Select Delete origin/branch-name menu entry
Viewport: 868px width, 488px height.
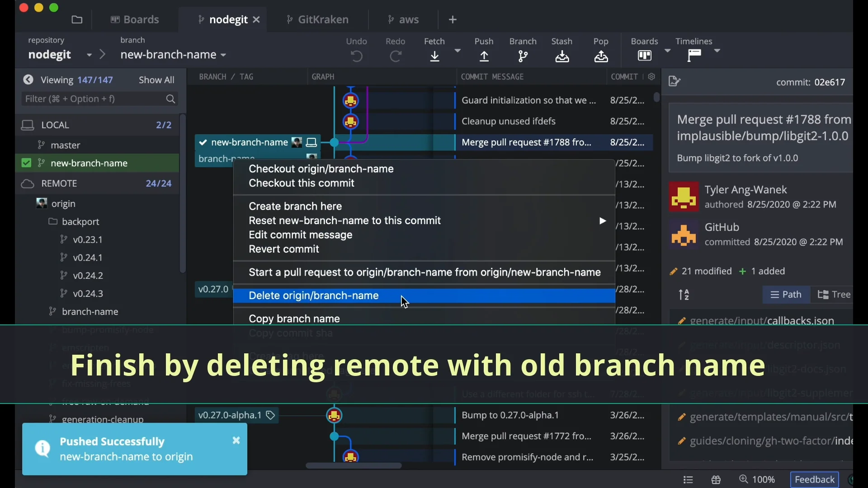[314, 296]
